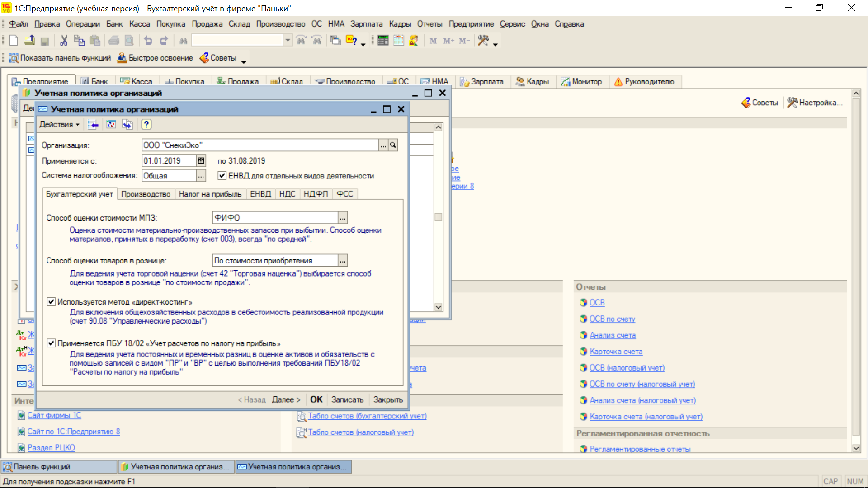Switch to the НДС tab

(287, 194)
